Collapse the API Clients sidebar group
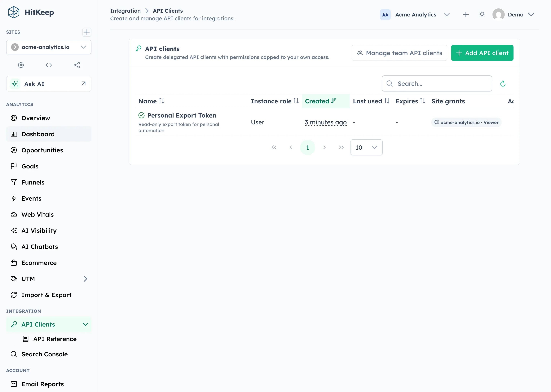The width and height of the screenshot is (551, 392). pyautogui.click(x=85, y=324)
